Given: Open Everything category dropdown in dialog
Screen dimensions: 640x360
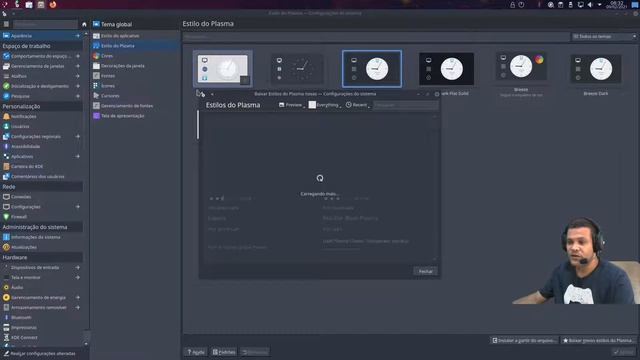Looking at the screenshot, I should pos(324,105).
